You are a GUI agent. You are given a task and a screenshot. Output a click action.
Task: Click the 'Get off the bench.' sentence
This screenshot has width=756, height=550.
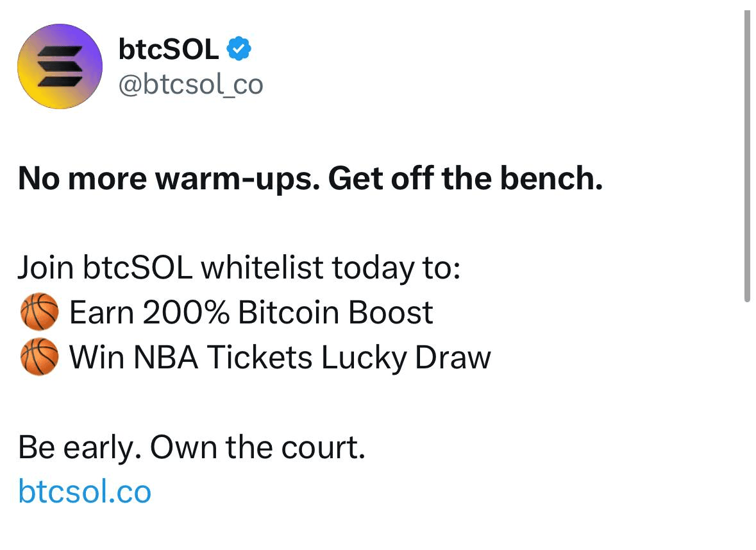point(466,178)
